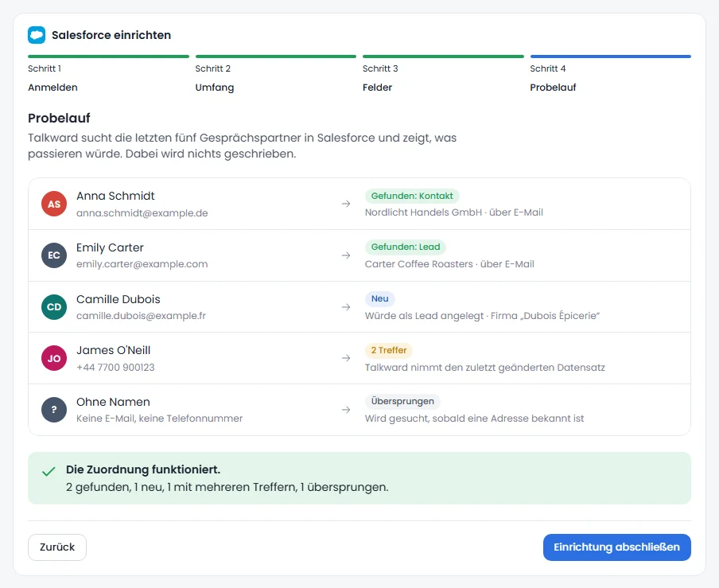Click the green Schritt 3 progress bar
The height and width of the screenshot is (588, 719).
[x=443, y=56]
